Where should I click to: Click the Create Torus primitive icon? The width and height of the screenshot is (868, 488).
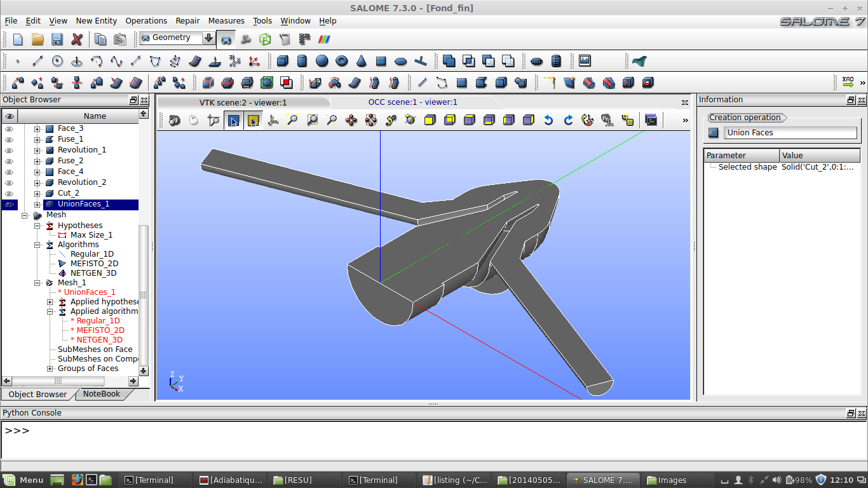click(x=342, y=61)
